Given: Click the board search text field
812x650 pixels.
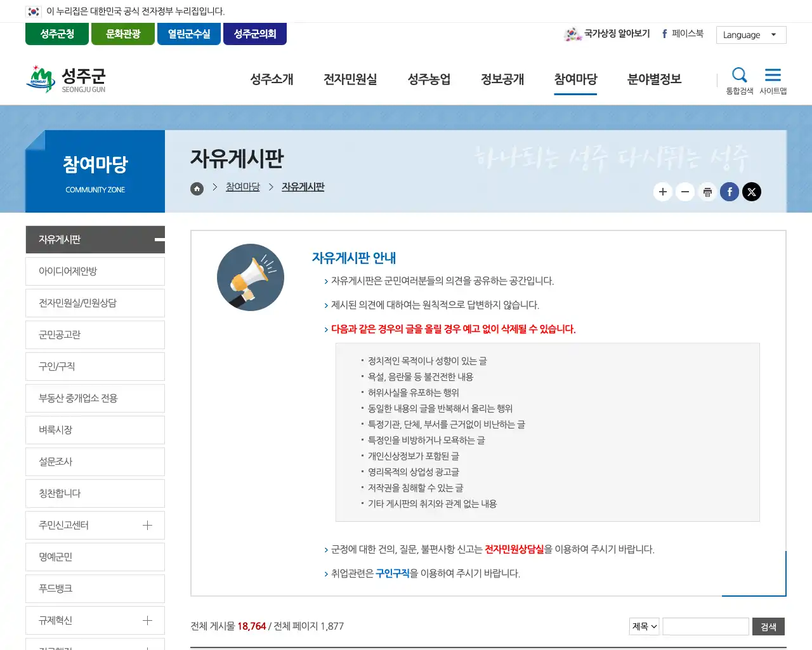Looking at the screenshot, I should (x=705, y=627).
